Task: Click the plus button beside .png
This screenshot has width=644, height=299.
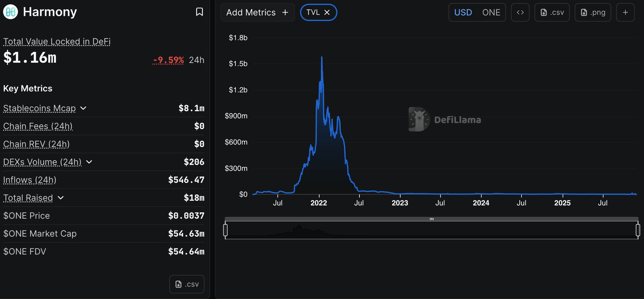Action: (625, 13)
